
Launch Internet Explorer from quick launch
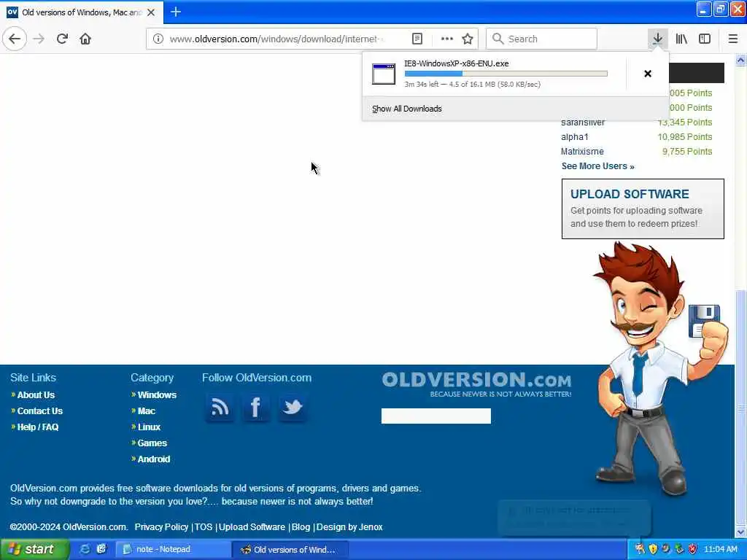[85, 549]
